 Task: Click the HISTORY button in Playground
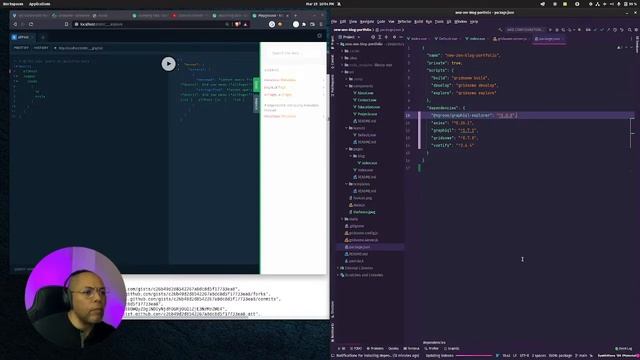click(41, 48)
